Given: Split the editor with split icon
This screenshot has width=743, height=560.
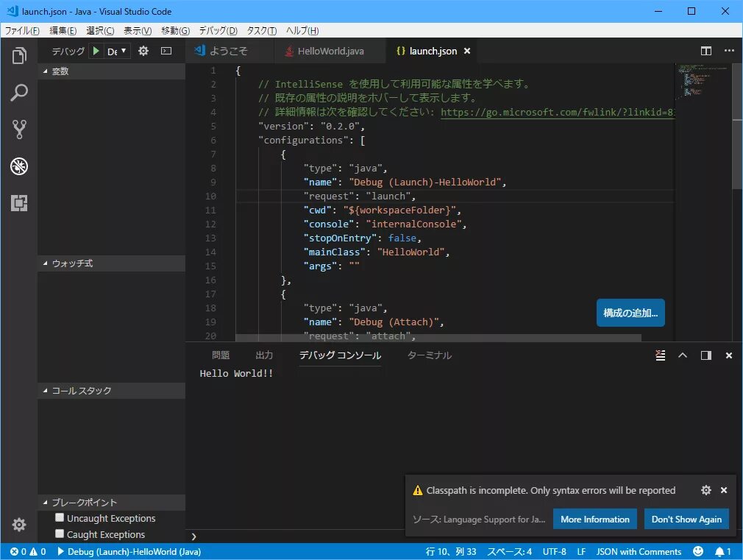Looking at the screenshot, I should [x=706, y=51].
